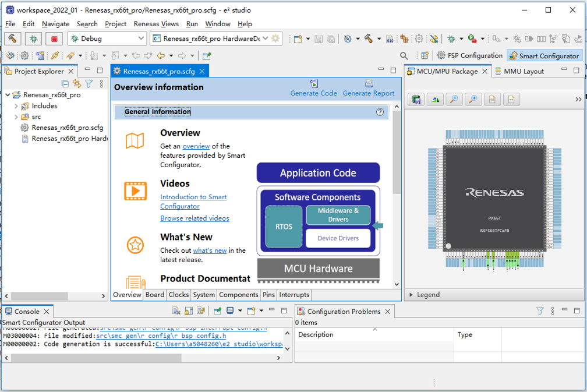Open Project Explorer view menu dots
Screen dimensions: 587x392
pos(101,84)
